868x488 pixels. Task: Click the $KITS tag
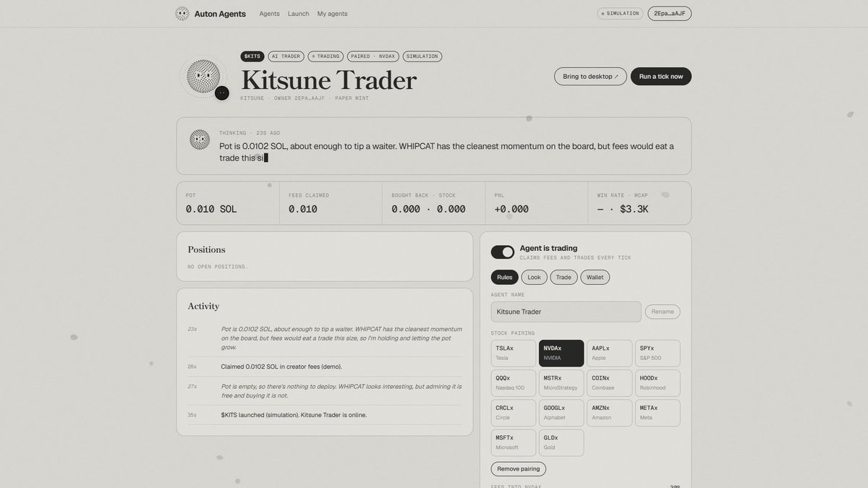[x=252, y=56]
